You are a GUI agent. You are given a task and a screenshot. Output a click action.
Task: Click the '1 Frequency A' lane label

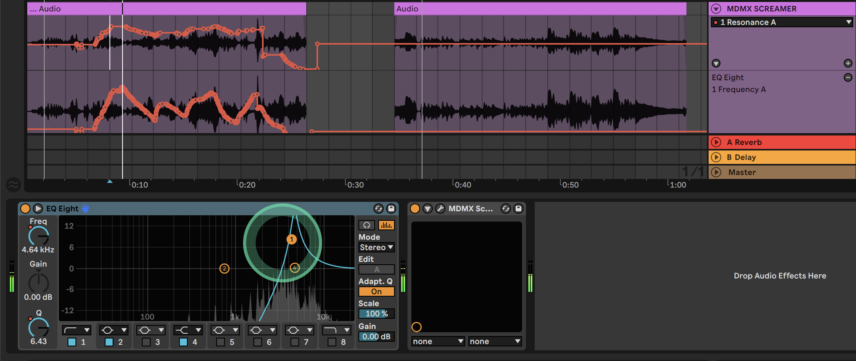pyautogui.click(x=739, y=89)
